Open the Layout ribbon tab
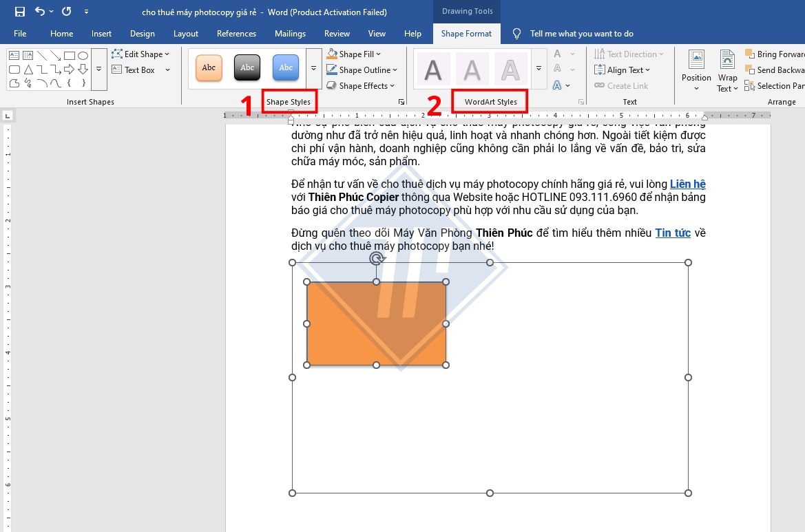Image resolution: width=805 pixels, height=532 pixels. 185,33
